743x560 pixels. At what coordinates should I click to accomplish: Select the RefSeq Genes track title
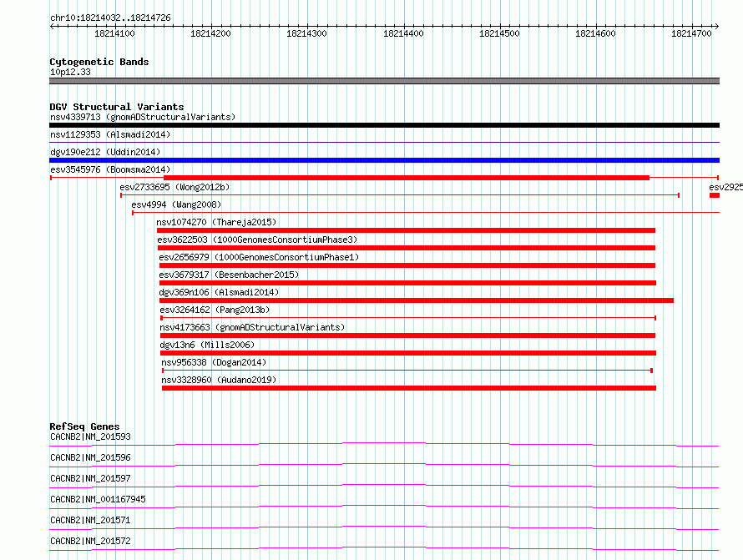(84, 426)
